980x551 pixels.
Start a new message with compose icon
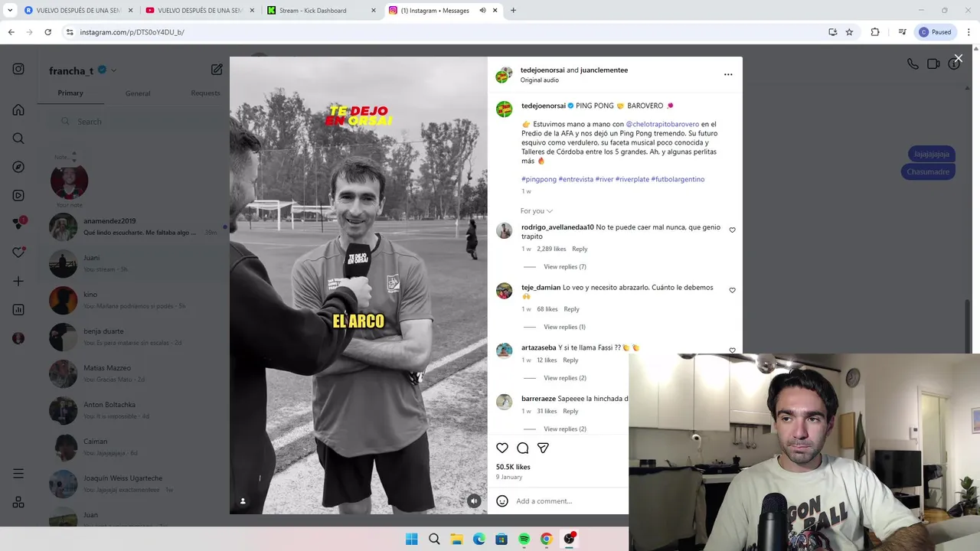[x=217, y=70]
